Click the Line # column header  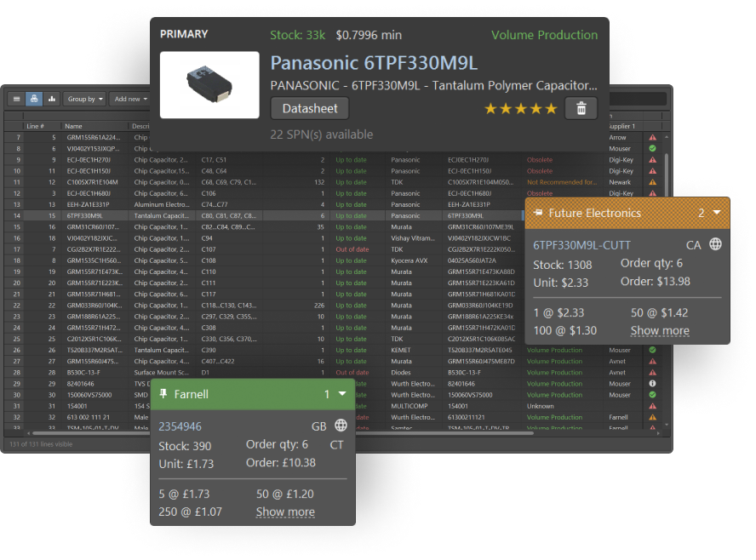click(36, 126)
